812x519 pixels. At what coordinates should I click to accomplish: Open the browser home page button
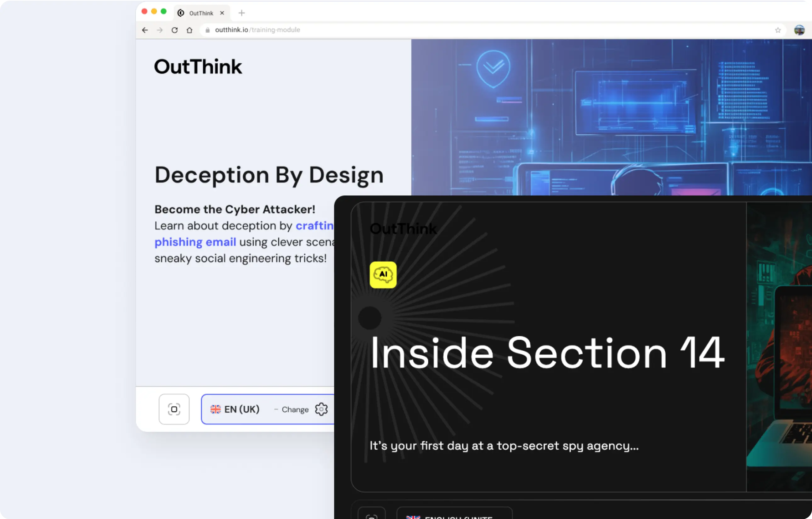tap(189, 30)
